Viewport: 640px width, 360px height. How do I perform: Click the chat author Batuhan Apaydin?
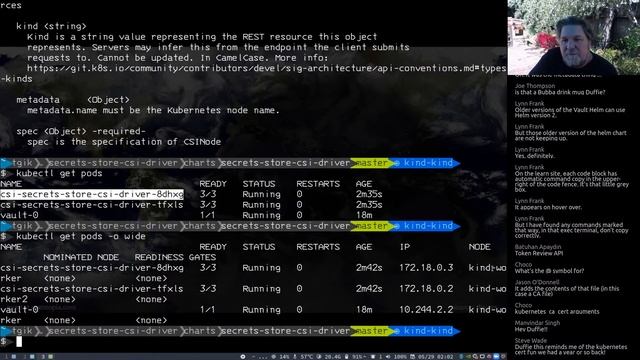pyautogui.click(x=538, y=247)
